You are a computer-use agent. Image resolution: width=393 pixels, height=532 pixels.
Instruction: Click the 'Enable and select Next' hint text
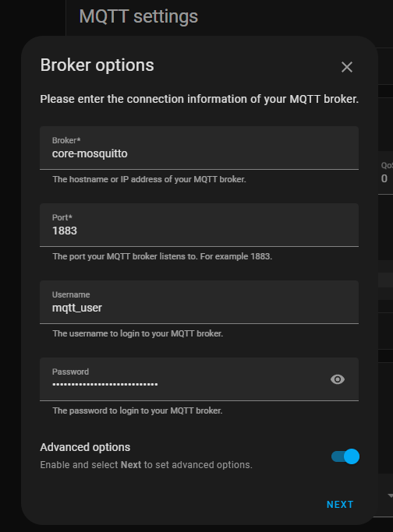tap(146, 465)
